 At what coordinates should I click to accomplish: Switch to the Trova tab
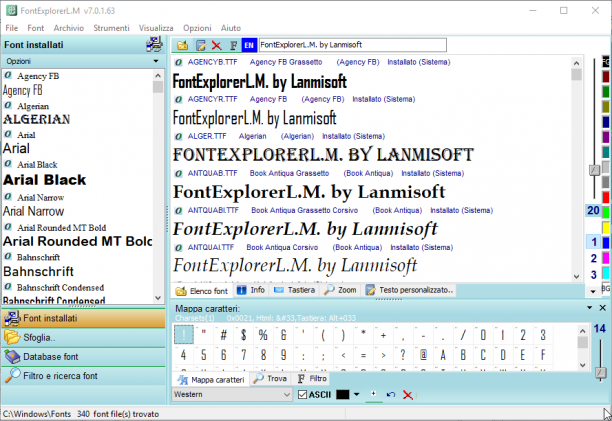pos(270,378)
